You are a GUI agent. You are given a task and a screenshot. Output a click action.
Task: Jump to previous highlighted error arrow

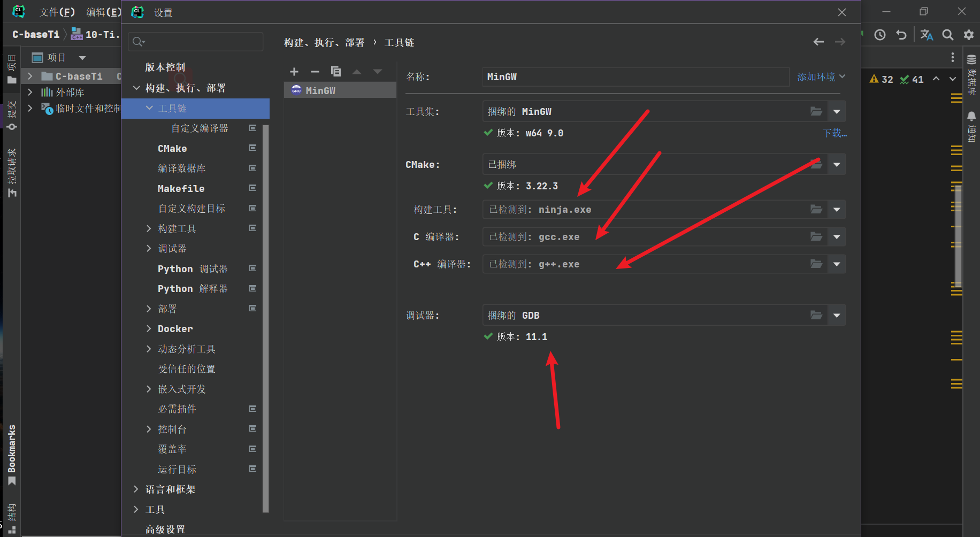pyautogui.click(x=936, y=79)
